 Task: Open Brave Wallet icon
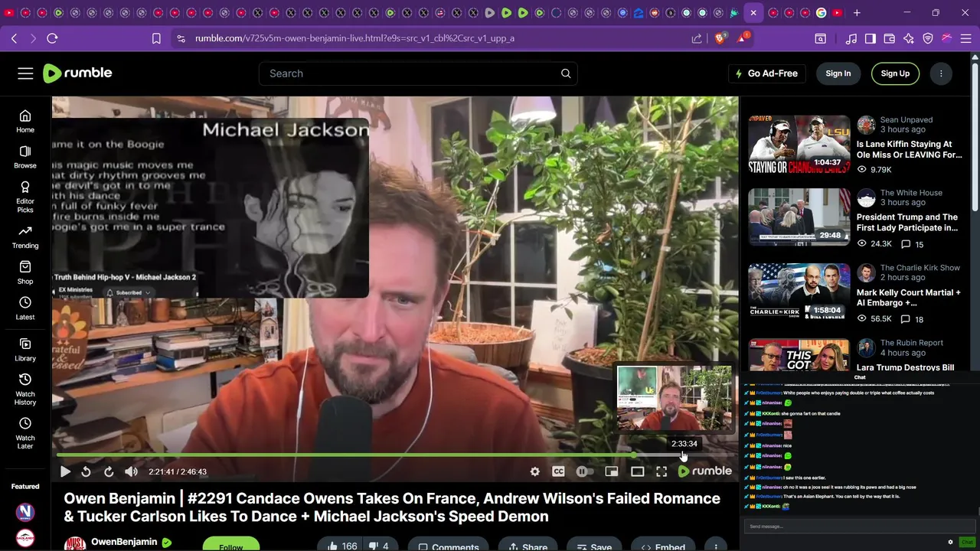tap(890, 38)
